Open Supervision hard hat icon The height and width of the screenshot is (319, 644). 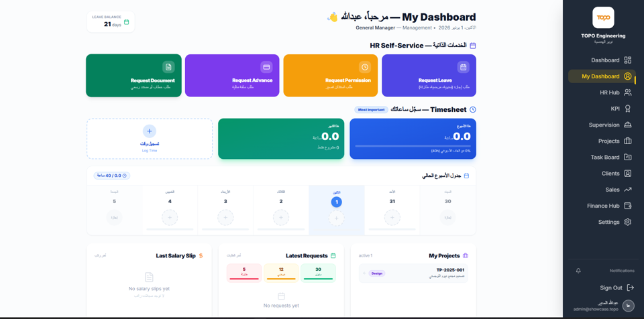tap(628, 125)
